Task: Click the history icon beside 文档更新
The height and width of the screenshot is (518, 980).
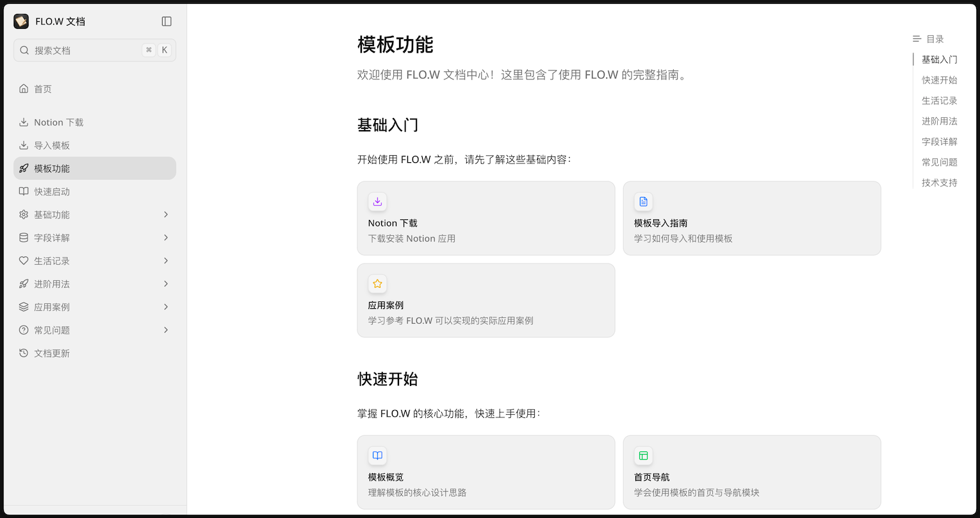Action: (24, 353)
